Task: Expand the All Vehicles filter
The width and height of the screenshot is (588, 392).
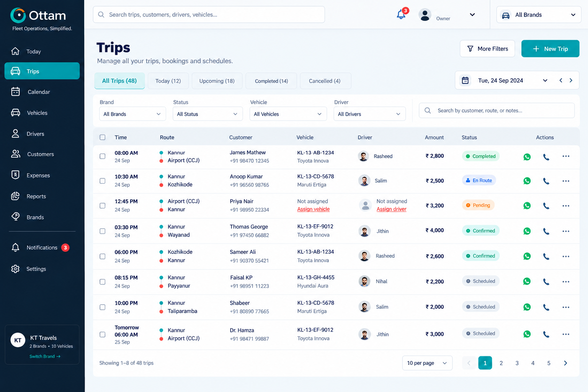Action: tap(288, 114)
